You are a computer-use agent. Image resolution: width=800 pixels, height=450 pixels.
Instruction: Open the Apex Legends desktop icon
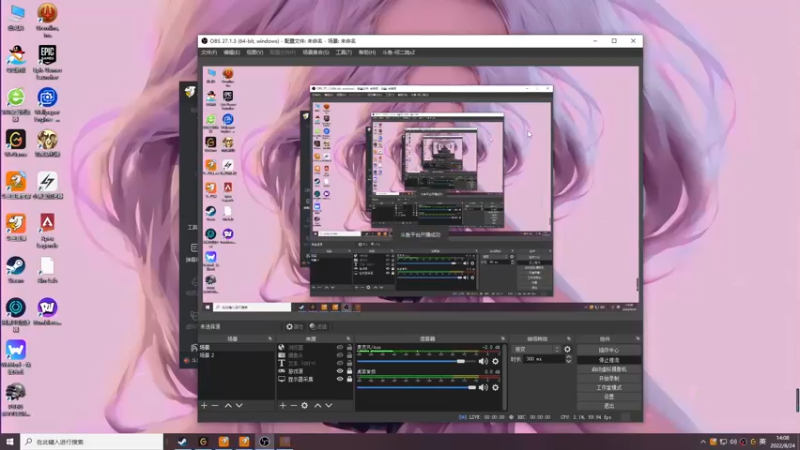click(x=47, y=231)
